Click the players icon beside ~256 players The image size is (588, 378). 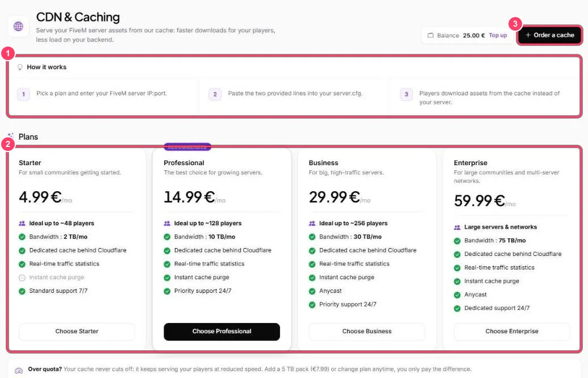(312, 223)
